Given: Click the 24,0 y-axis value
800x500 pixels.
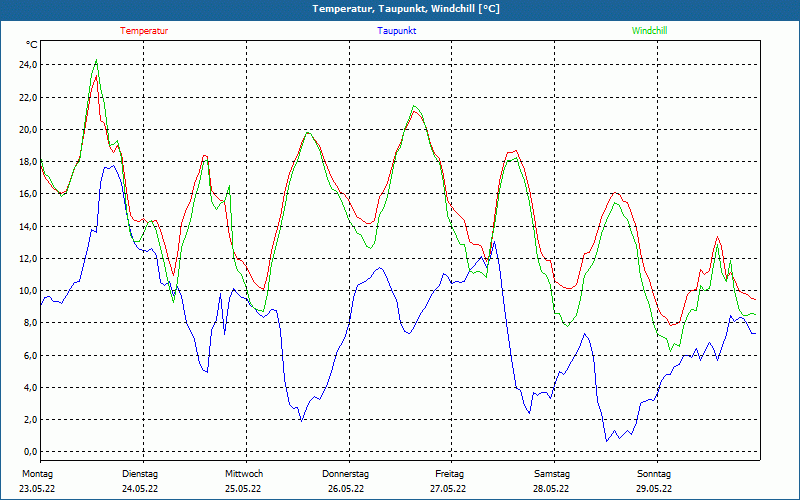Looking at the screenshot, I should click(28, 65).
